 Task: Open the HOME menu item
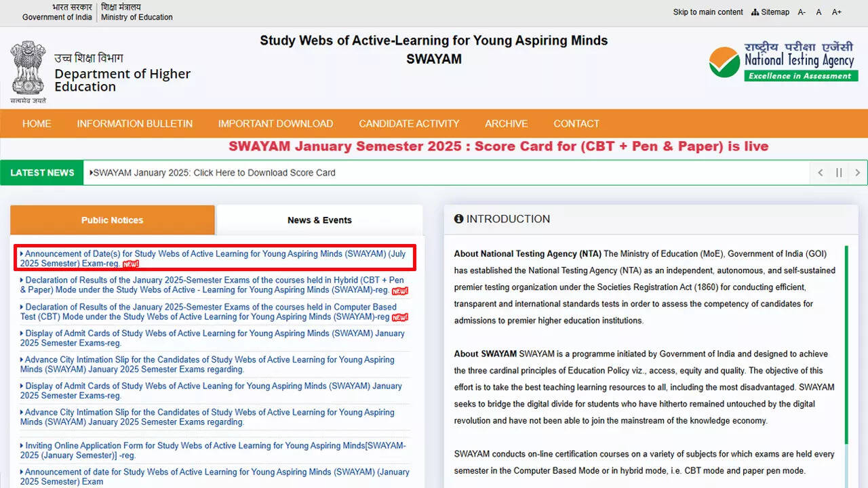click(37, 123)
